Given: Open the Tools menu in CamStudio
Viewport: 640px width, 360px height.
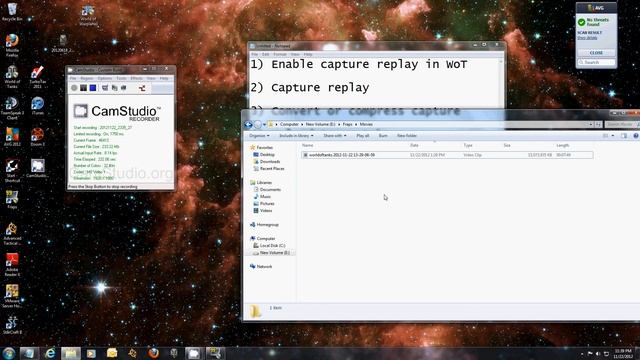Looking at the screenshot, I should (121, 78).
